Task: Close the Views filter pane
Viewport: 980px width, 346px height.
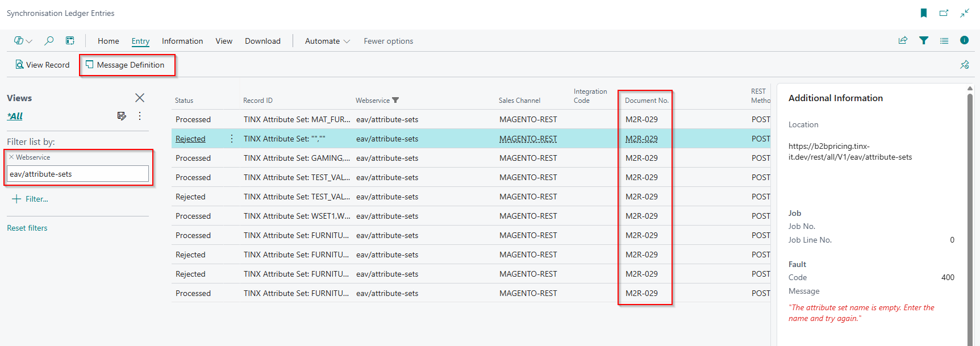Action: click(140, 98)
